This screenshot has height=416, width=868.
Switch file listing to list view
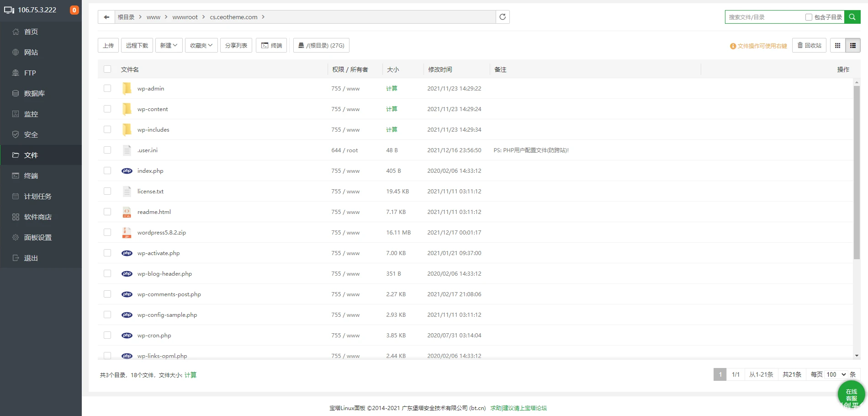pos(852,45)
